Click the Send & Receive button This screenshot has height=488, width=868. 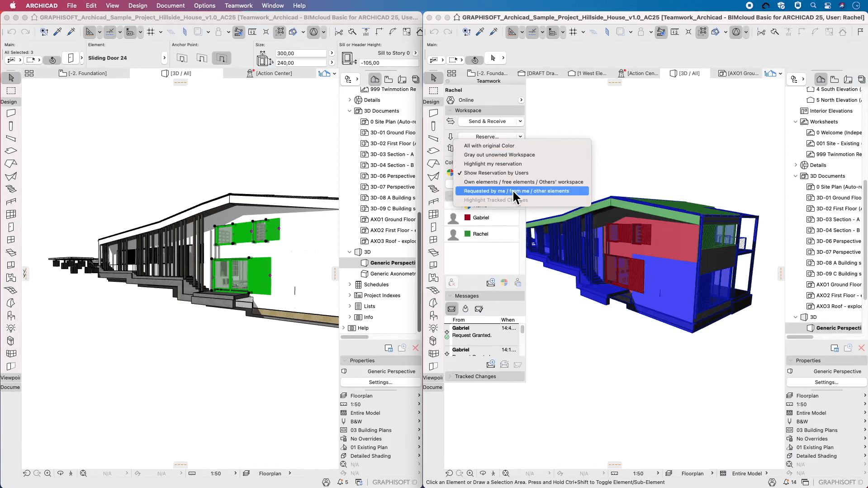487,121
